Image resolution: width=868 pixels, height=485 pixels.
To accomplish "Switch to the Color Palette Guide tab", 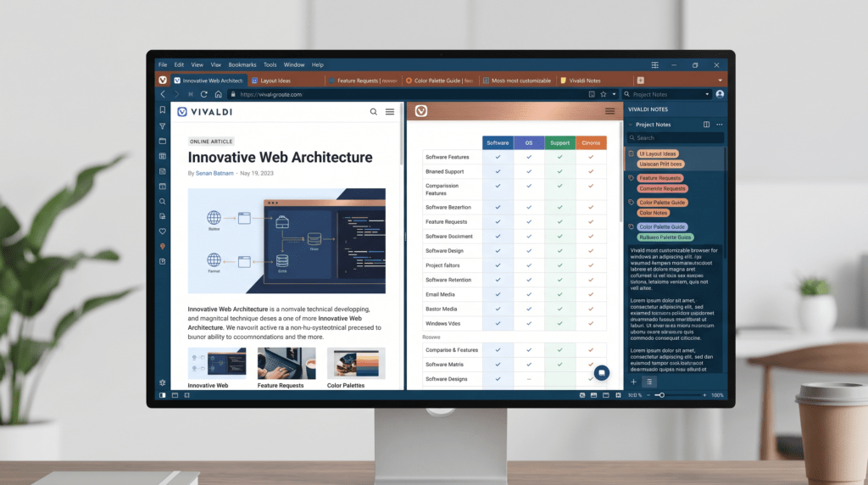I will coord(440,81).
